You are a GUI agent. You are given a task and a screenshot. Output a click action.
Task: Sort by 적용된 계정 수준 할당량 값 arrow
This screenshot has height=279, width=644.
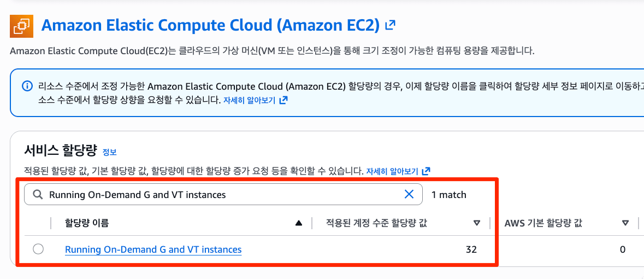pos(476,223)
